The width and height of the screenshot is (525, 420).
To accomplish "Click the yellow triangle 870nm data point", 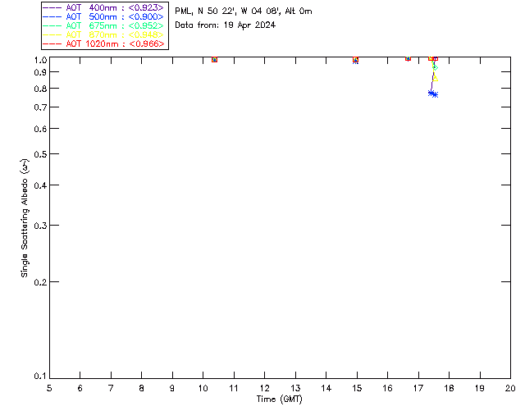I will (x=435, y=79).
